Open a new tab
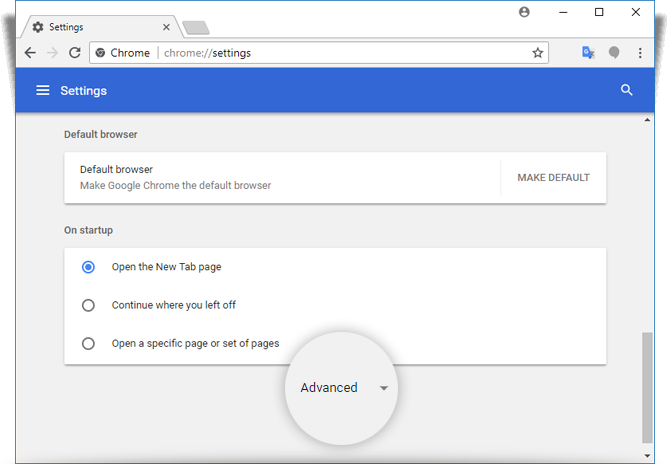The height and width of the screenshot is (464, 667). click(196, 28)
